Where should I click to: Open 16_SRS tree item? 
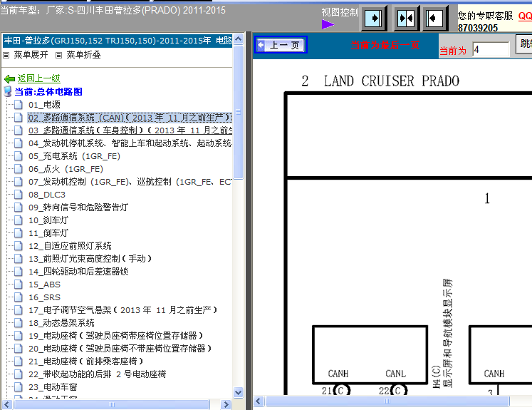[44, 297]
